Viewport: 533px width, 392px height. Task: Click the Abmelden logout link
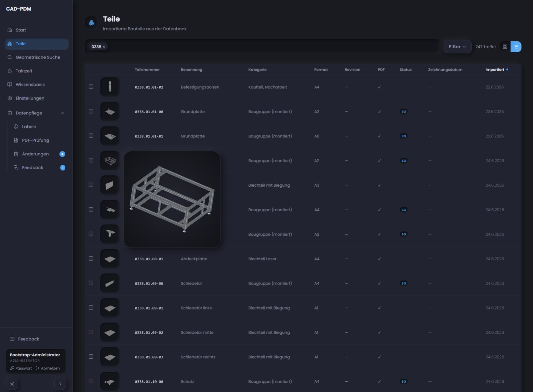(x=48, y=368)
